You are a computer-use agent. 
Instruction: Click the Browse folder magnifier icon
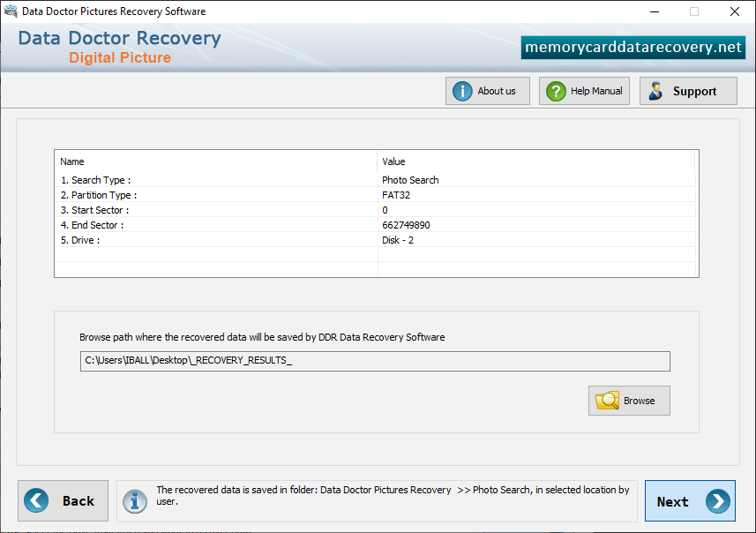click(607, 401)
